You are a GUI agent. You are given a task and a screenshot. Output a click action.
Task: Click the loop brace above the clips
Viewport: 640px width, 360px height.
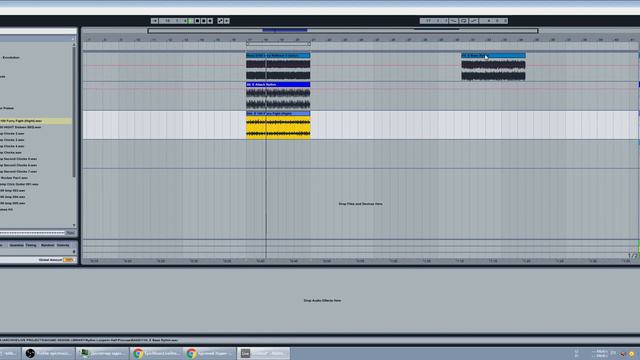click(278, 44)
